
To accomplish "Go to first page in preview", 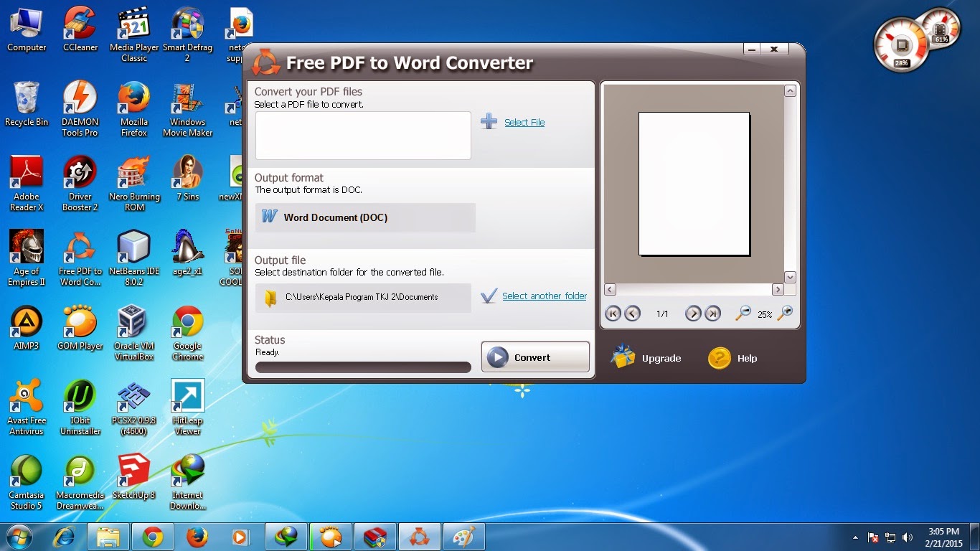I will tap(613, 314).
